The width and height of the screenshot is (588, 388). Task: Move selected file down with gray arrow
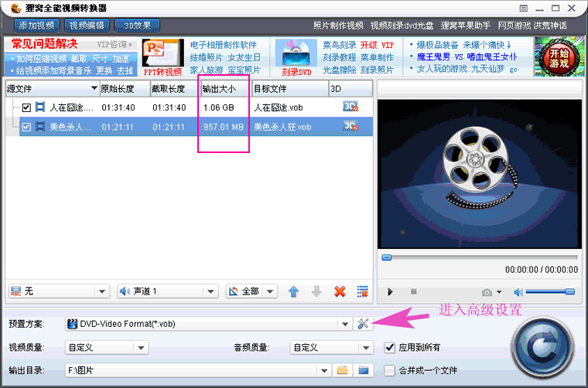[x=316, y=291]
